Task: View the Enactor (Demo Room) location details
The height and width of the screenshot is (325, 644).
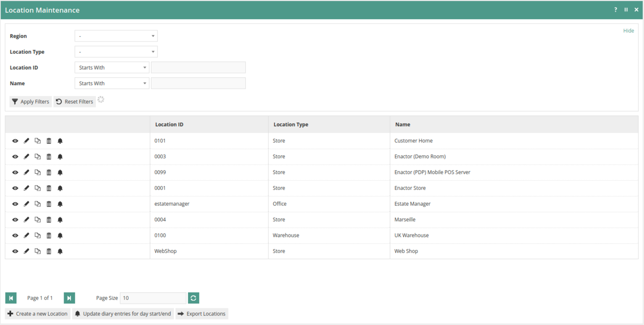Action: click(15, 156)
